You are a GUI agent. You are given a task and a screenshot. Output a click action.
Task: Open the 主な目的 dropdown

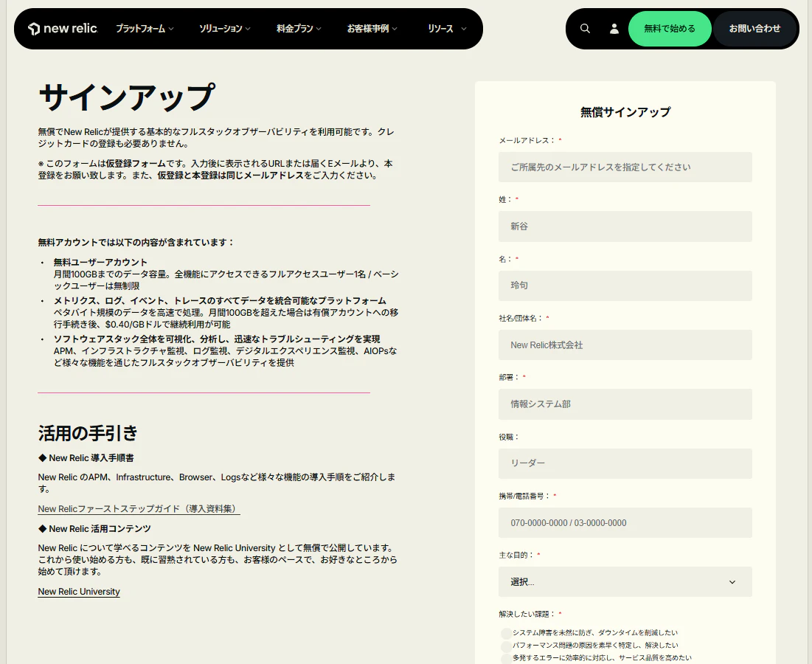[x=625, y=581]
